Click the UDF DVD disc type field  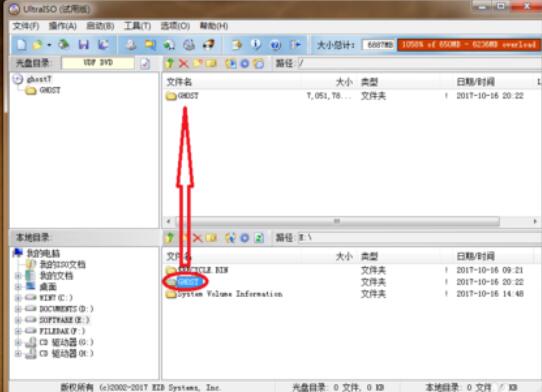pyautogui.click(x=98, y=63)
